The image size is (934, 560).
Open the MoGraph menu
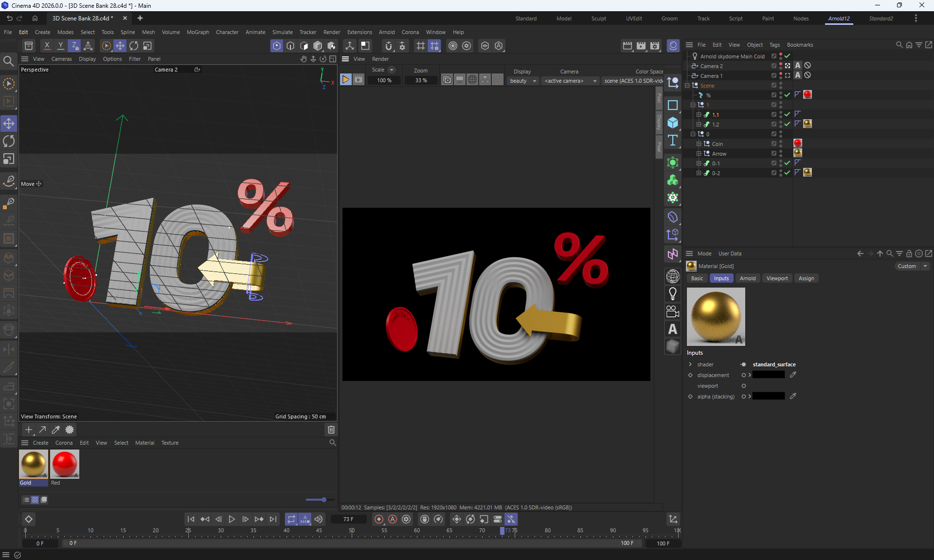click(198, 32)
